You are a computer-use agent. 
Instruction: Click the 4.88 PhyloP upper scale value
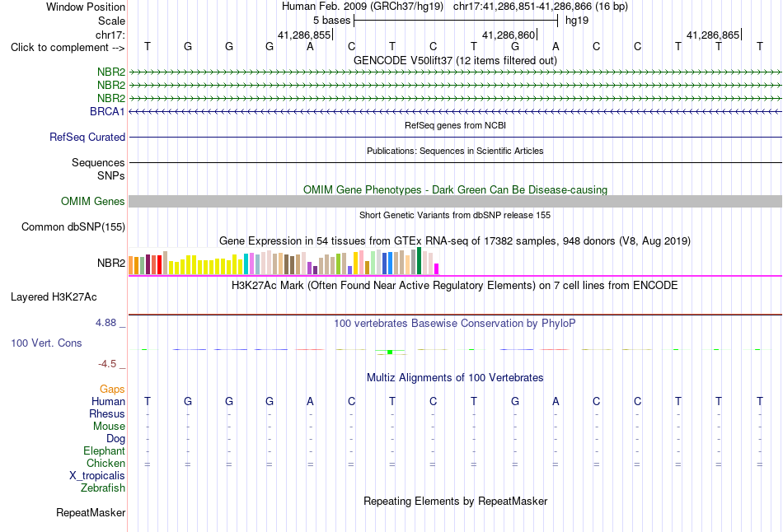pos(105,323)
